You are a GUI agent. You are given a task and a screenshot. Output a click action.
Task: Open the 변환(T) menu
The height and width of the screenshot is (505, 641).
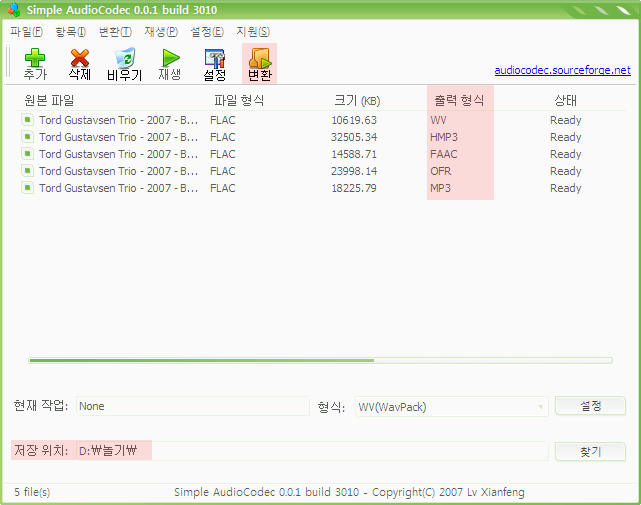(115, 31)
